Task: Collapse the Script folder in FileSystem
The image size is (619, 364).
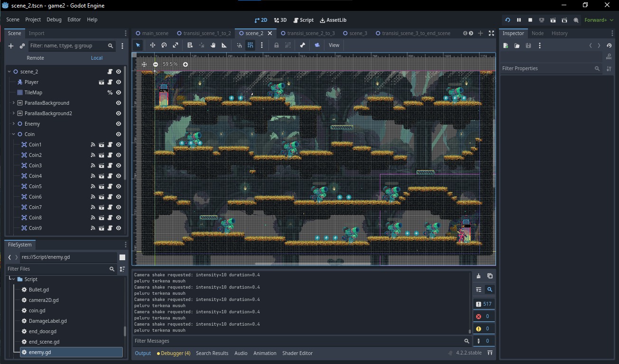Action: (13, 279)
